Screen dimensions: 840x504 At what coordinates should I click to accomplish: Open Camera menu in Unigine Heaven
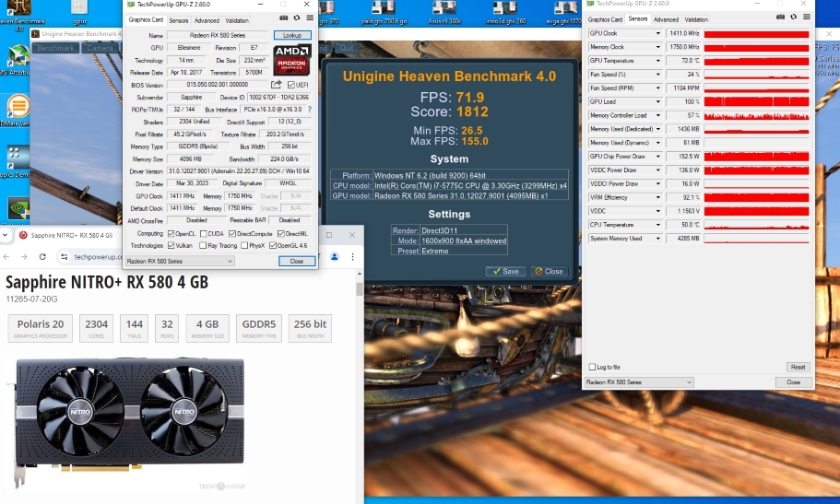pos(101,48)
